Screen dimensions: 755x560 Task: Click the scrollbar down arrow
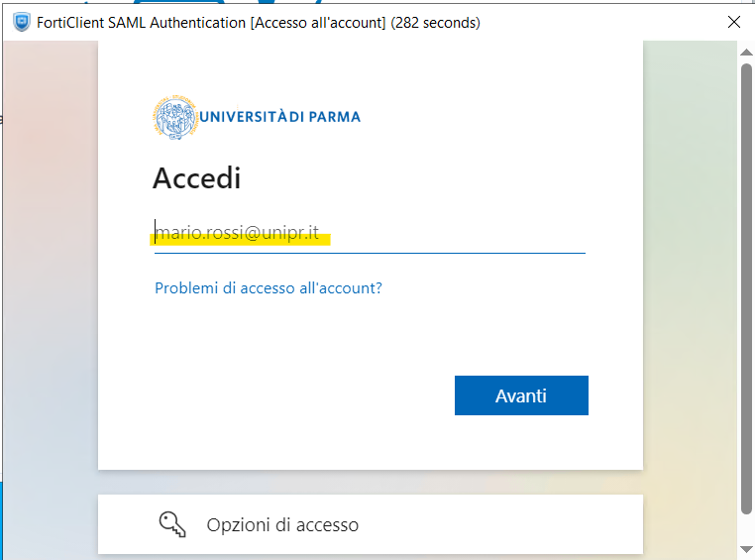tap(747, 548)
